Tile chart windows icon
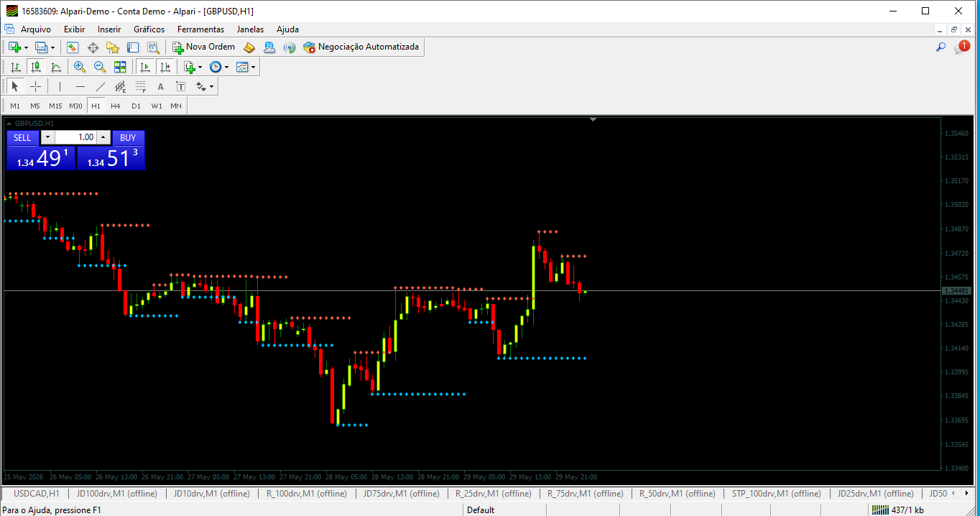 pyautogui.click(x=120, y=67)
